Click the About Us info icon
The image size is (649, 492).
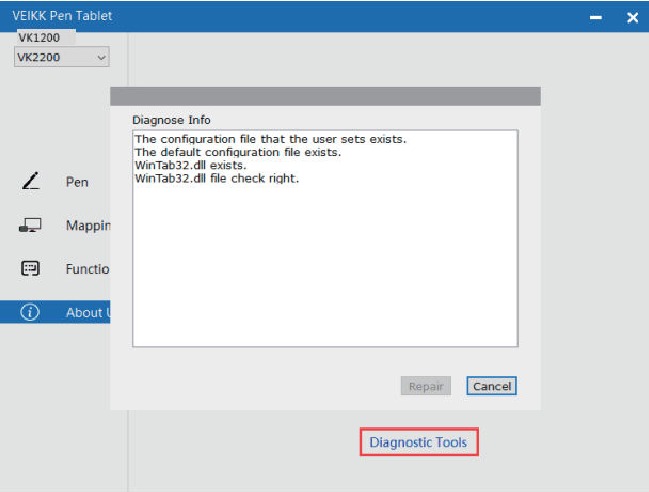coord(30,312)
